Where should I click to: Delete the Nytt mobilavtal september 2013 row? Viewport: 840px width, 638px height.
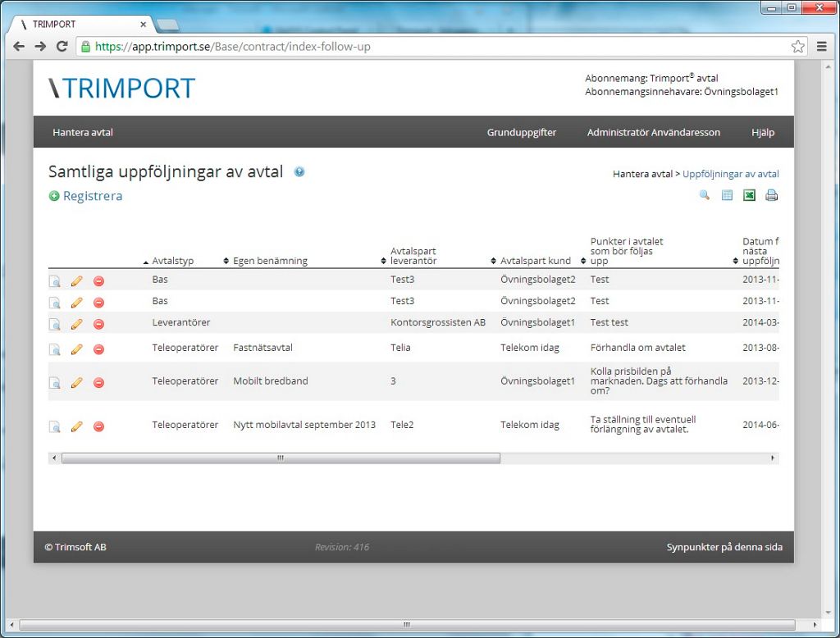click(x=98, y=426)
